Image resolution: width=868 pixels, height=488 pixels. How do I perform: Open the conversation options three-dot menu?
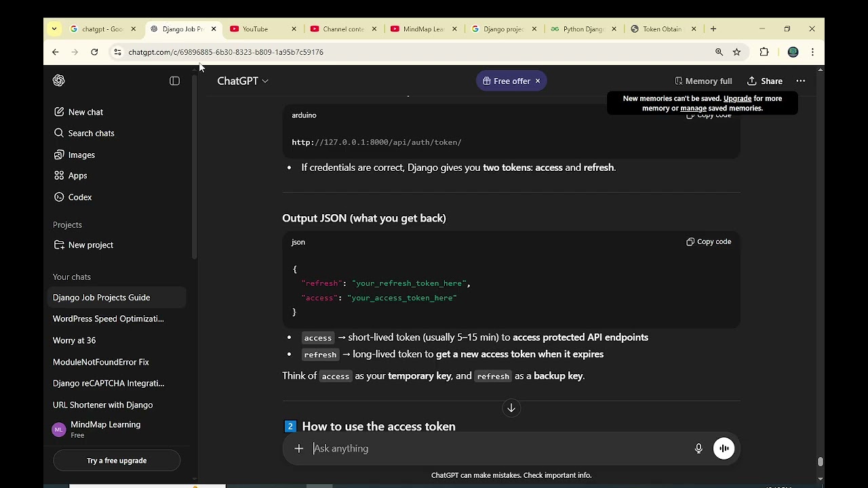801,81
